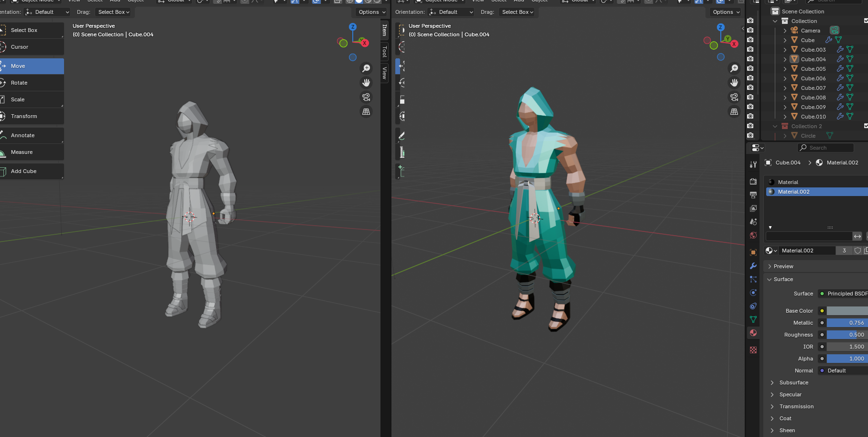Toggle camera view in right viewport
Image resolution: width=868 pixels, height=437 pixels.
(734, 97)
